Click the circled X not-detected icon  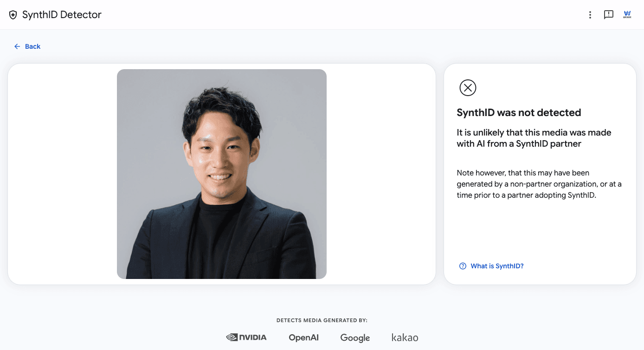click(x=468, y=88)
